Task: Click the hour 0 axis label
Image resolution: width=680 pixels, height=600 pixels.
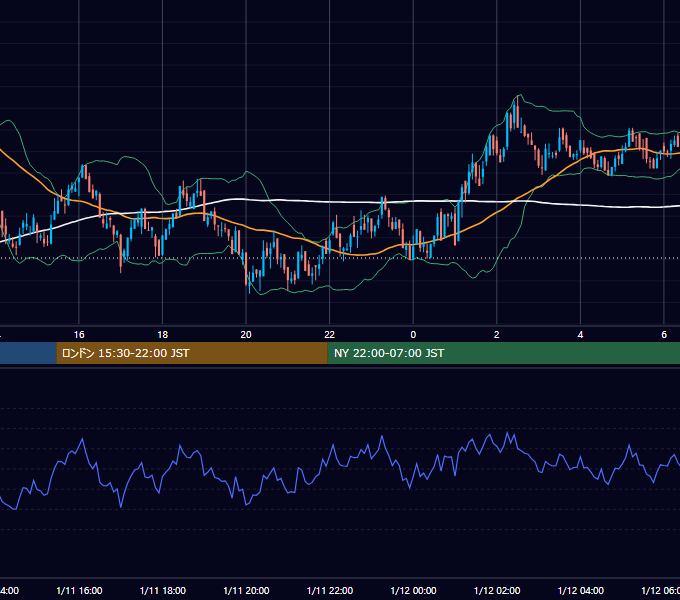Action: pyautogui.click(x=413, y=335)
